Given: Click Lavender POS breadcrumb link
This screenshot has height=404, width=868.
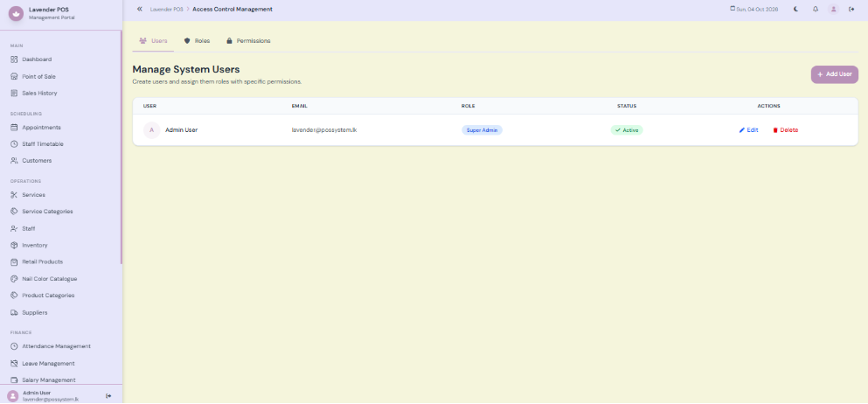Looking at the screenshot, I should pyautogui.click(x=167, y=10).
